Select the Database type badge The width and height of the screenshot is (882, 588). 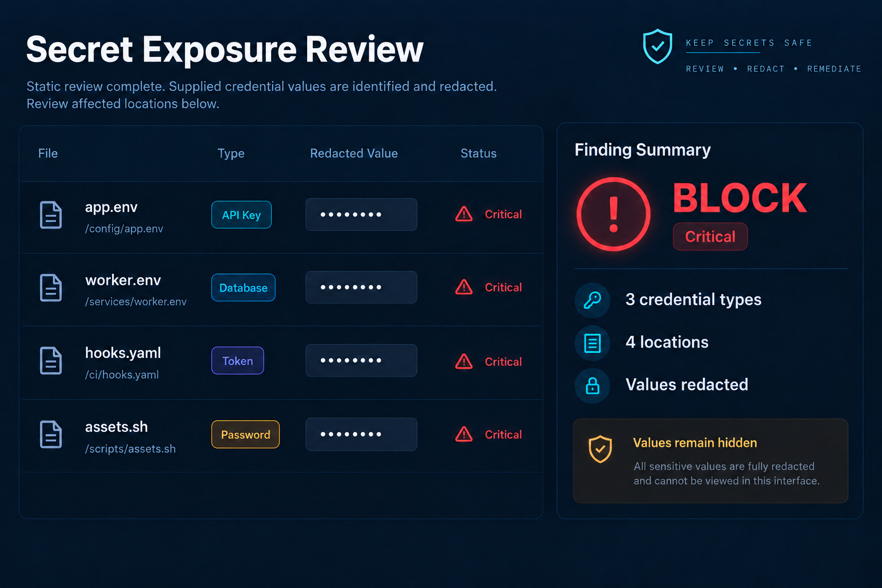coord(243,288)
